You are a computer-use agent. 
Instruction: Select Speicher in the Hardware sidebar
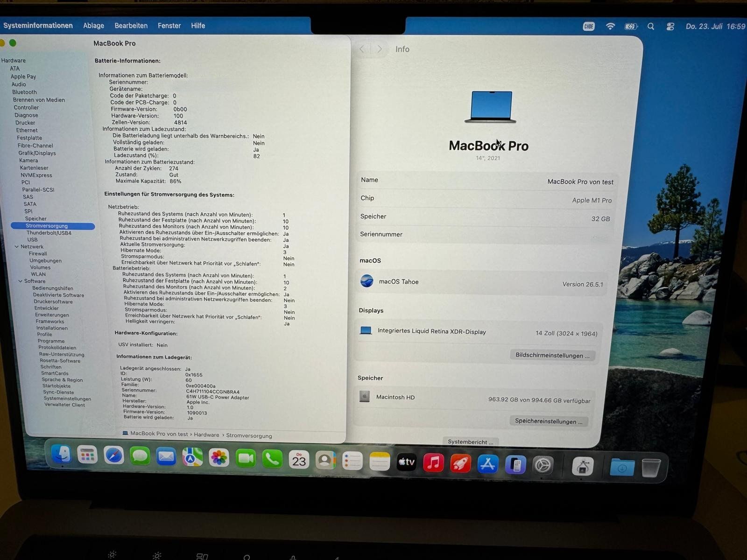click(35, 218)
